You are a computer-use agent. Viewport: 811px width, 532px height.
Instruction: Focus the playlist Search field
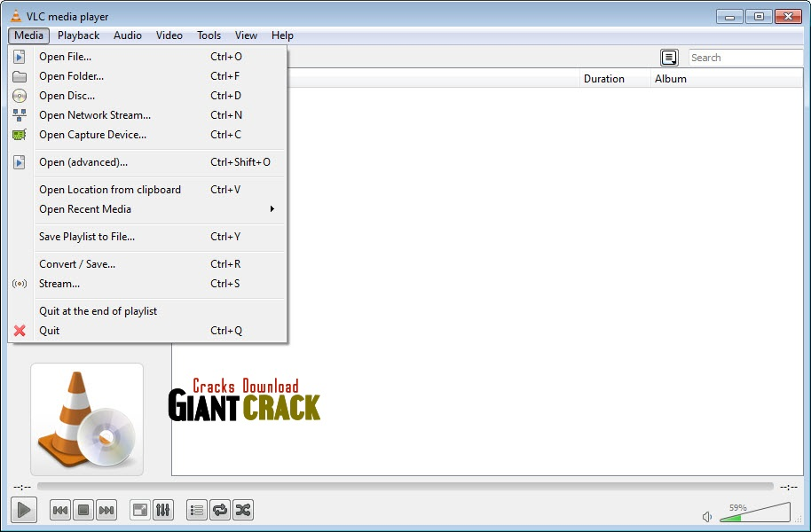(745, 58)
